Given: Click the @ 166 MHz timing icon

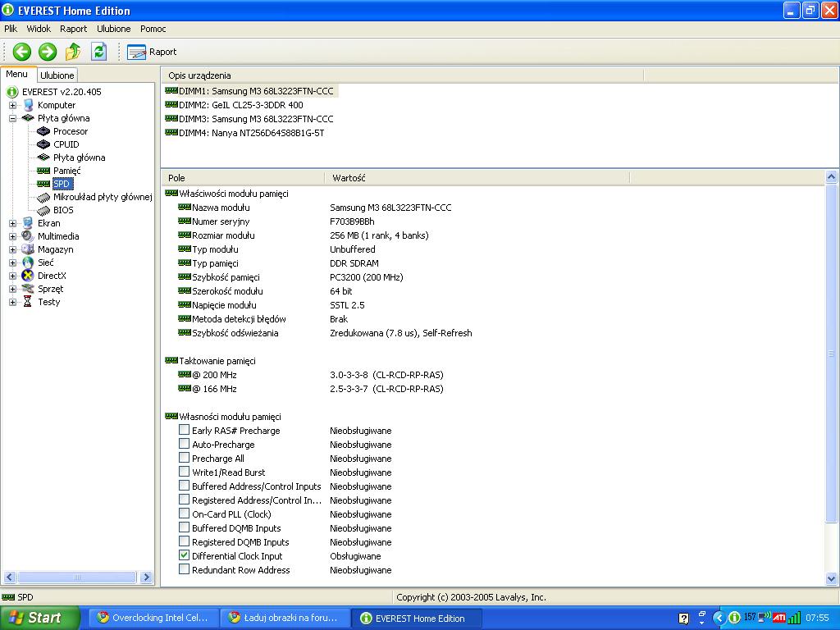Looking at the screenshot, I should point(185,388).
